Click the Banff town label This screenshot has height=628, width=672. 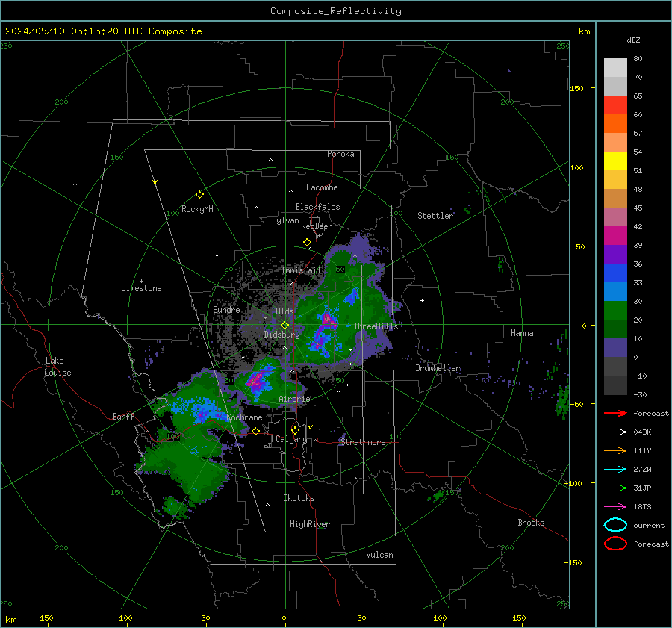(123, 417)
